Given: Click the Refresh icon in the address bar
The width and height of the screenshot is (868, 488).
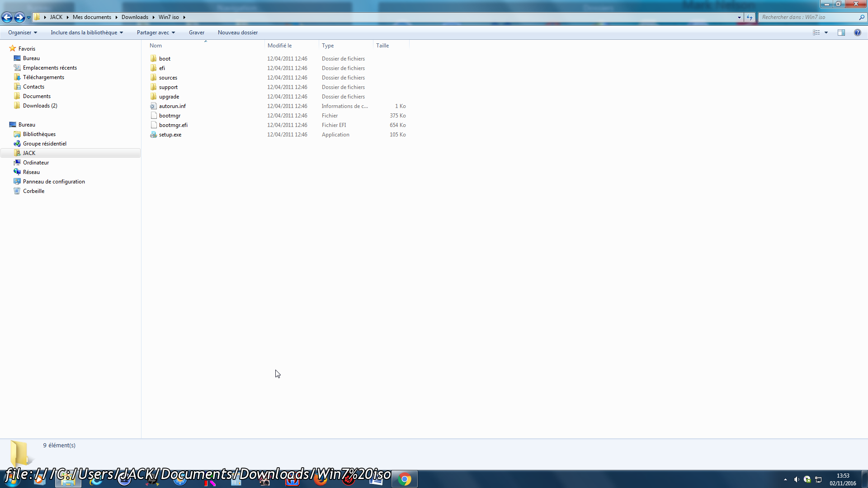Looking at the screenshot, I should (x=750, y=17).
